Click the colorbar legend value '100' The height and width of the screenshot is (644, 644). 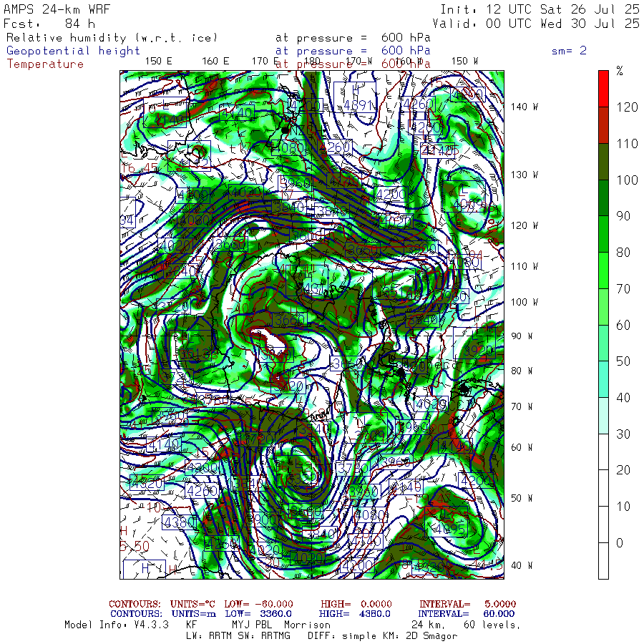[627, 180]
